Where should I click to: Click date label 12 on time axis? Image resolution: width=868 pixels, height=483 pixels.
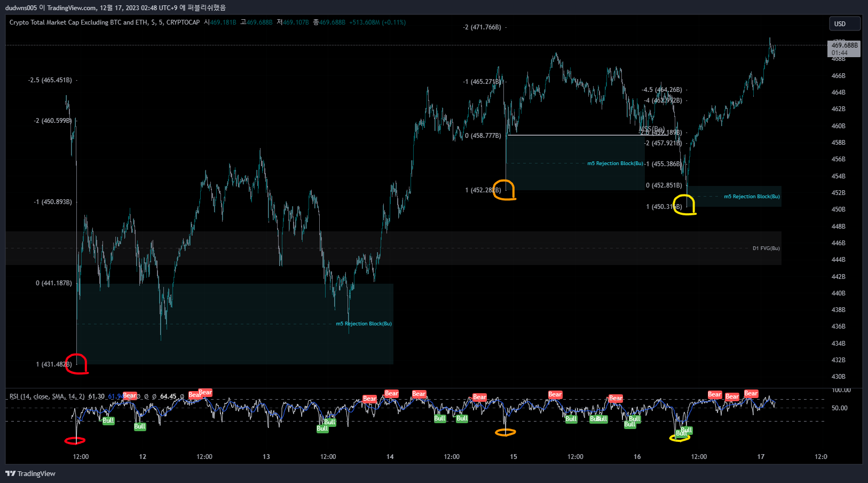coord(143,457)
